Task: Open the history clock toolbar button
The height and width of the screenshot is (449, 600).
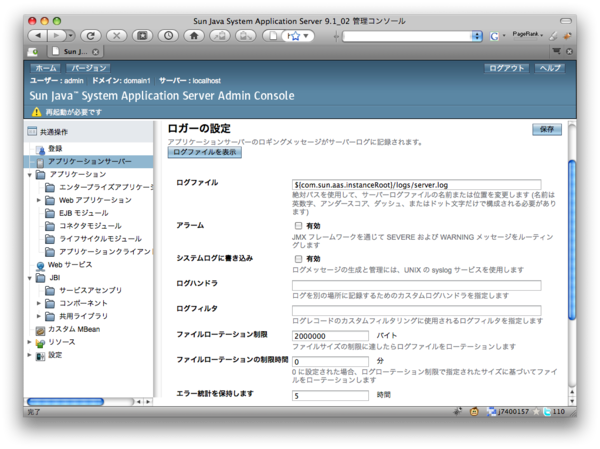Action: [x=168, y=36]
